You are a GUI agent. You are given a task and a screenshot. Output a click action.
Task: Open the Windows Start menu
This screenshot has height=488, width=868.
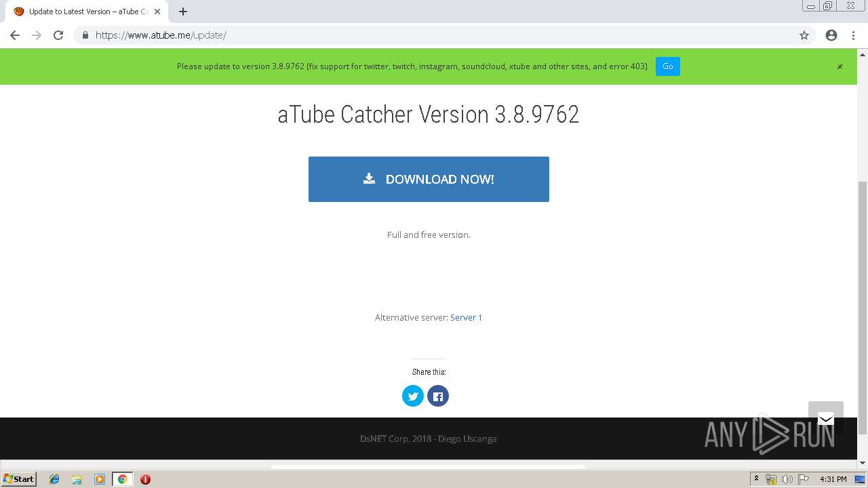tap(19, 479)
